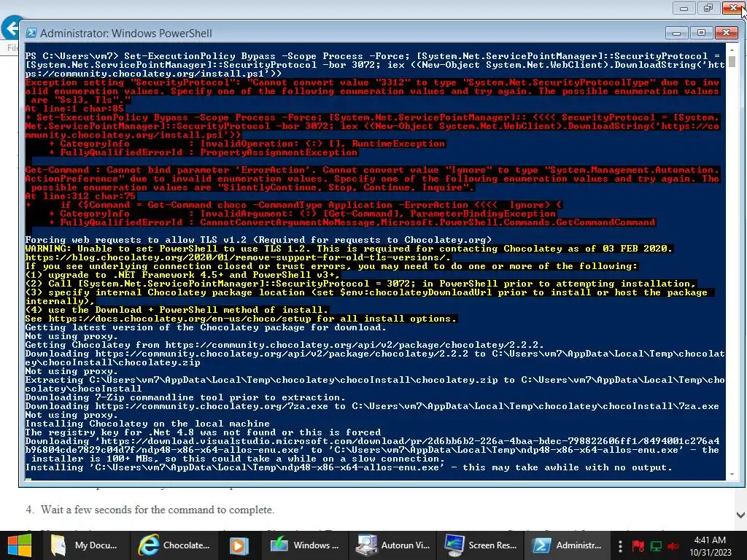
Task: Switch to the Windows... taskbar item
Action: 304,545
